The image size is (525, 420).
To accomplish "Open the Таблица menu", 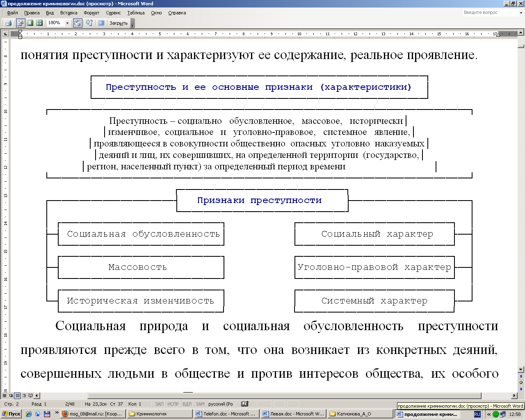I will point(136,13).
